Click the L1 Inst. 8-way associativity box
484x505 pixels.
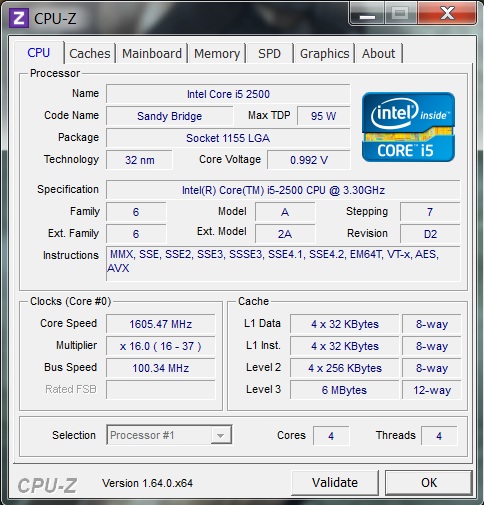coord(432,346)
